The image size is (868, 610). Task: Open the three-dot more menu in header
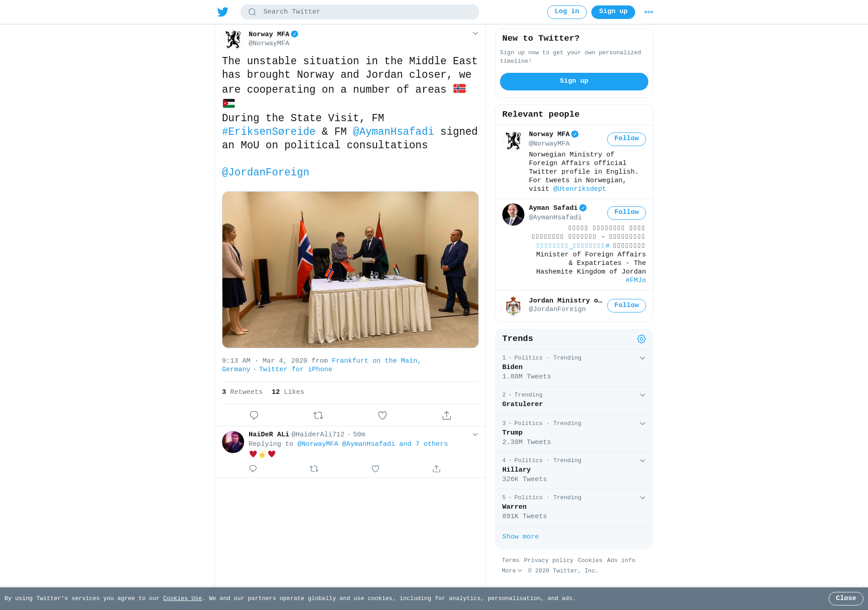point(648,12)
